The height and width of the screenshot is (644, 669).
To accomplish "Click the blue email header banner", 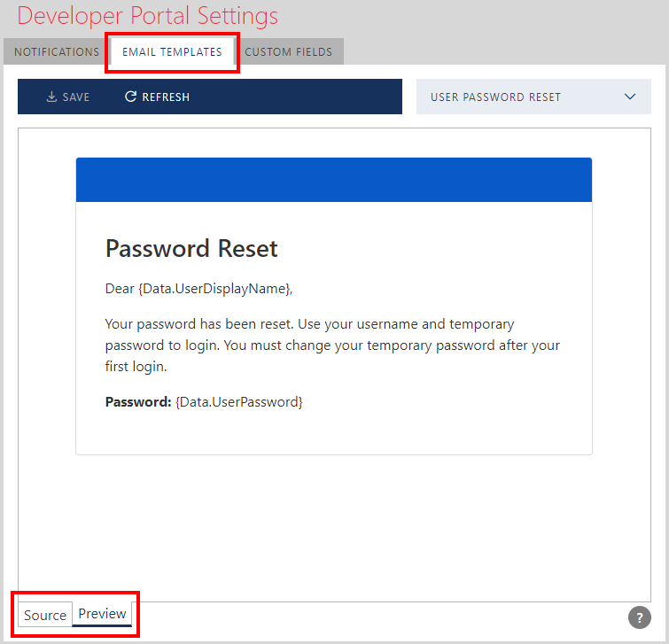I will pos(333,180).
